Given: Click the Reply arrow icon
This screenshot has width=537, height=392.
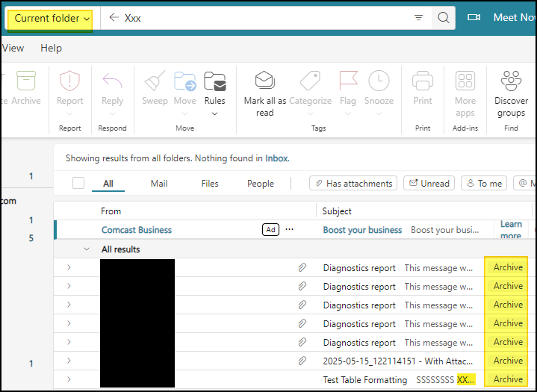Looking at the screenshot, I should point(112,81).
